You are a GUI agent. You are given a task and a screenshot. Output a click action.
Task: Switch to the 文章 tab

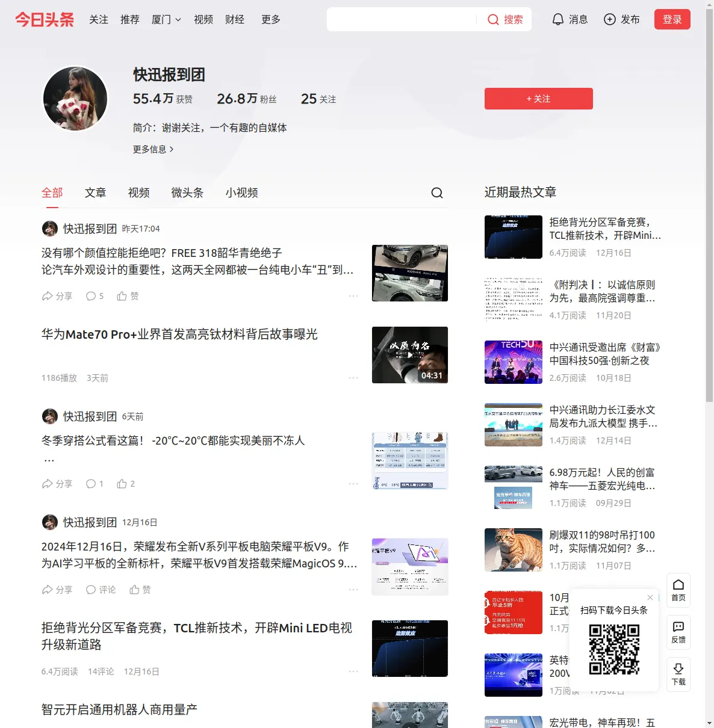(x=96, y=193)
